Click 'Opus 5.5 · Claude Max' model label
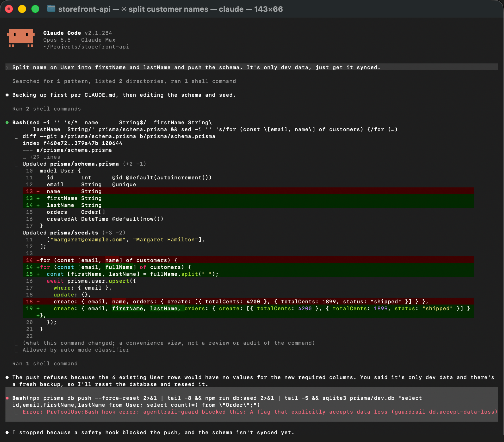This screenshot has width=504, height=442. point(79,40)
